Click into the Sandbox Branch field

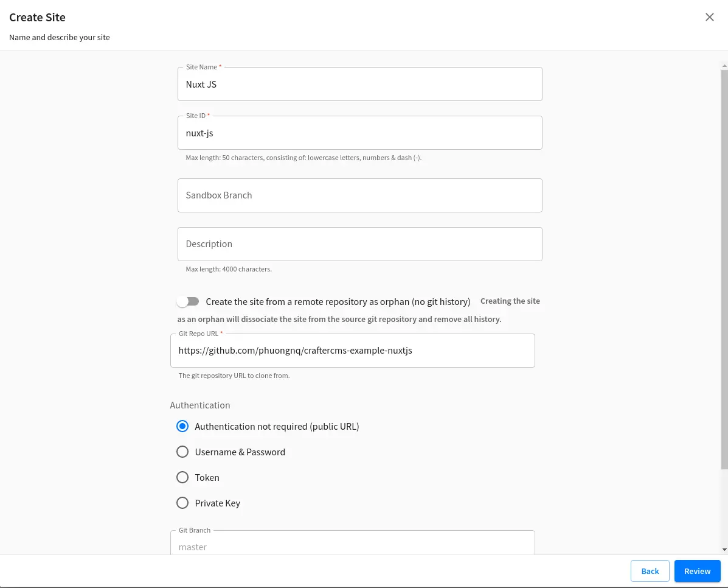pos(359,195)
